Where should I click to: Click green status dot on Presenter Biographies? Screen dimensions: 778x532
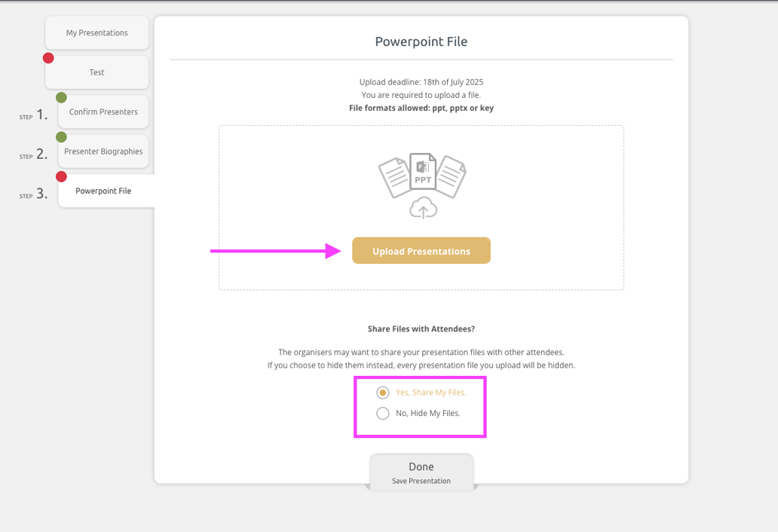click(61, 137)
